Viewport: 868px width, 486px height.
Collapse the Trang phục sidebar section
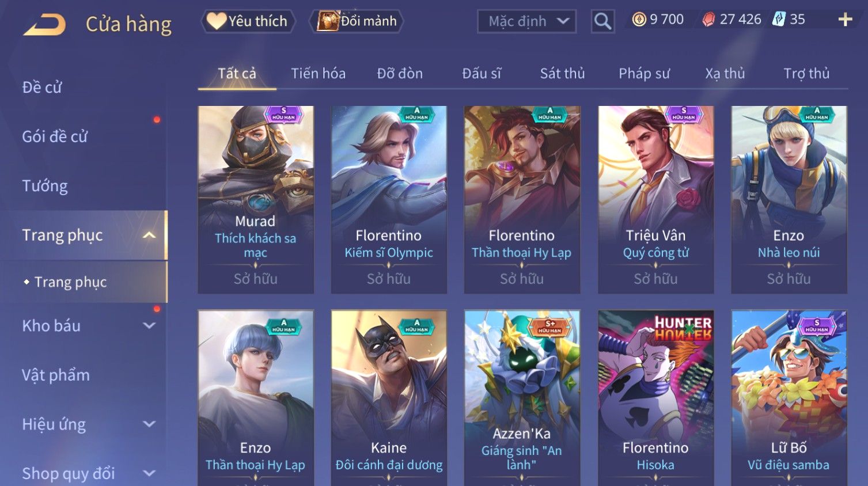tap(149, 235)
